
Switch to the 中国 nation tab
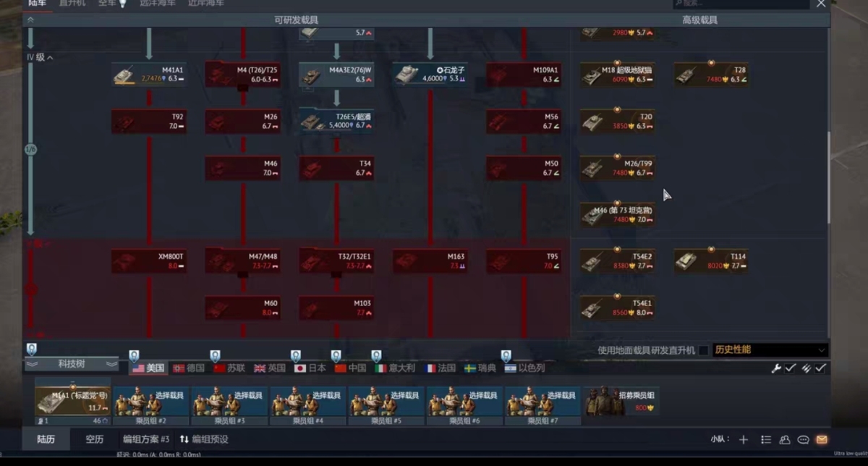[x=350, y=368]
